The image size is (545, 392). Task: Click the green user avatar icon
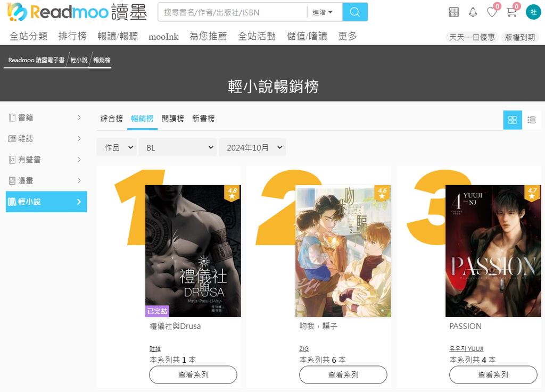(533, 12)
